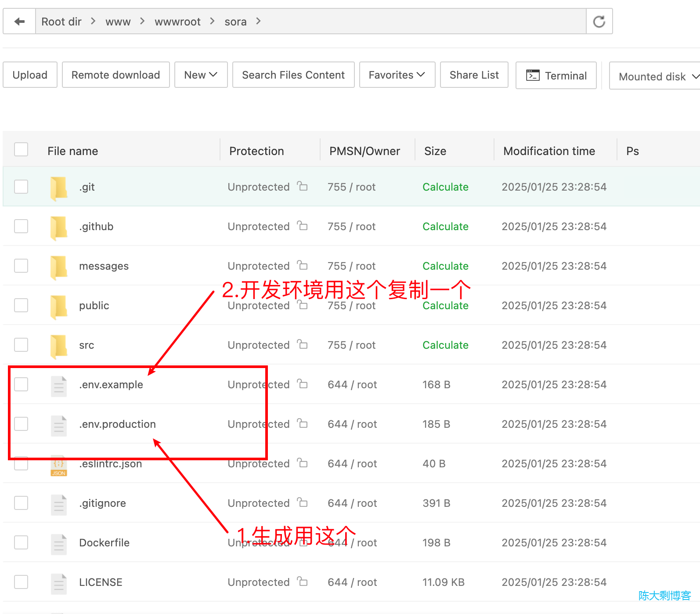Sort by Size column header

[x=435, y=151]
